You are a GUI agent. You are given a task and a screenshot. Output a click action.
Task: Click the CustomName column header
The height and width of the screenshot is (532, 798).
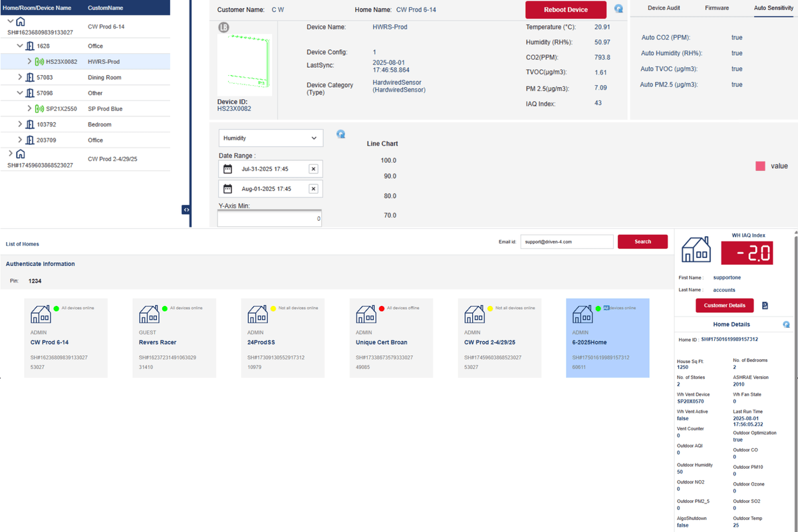coord(106,8)
